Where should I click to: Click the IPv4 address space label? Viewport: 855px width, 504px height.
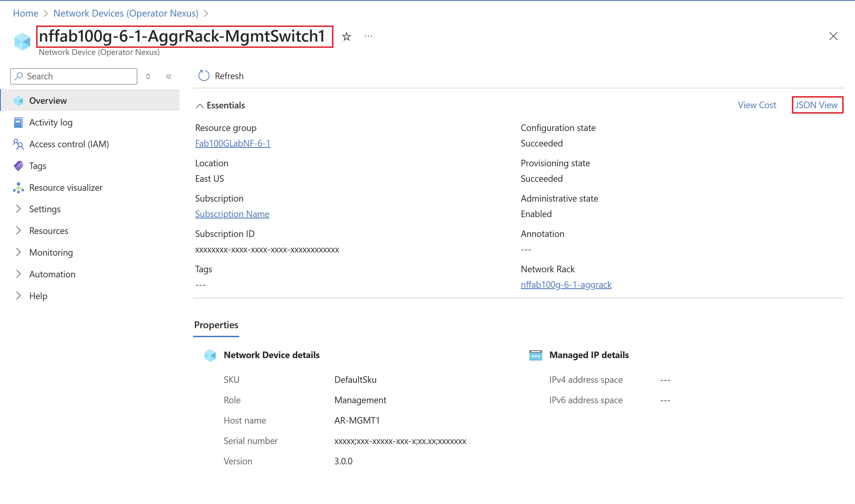pyautogui.click(x=586, y=380)
